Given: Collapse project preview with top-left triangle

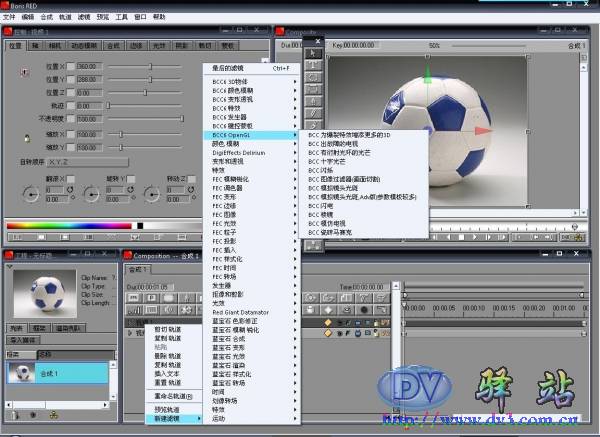Looking at the screenshot, I should (10, 266).
